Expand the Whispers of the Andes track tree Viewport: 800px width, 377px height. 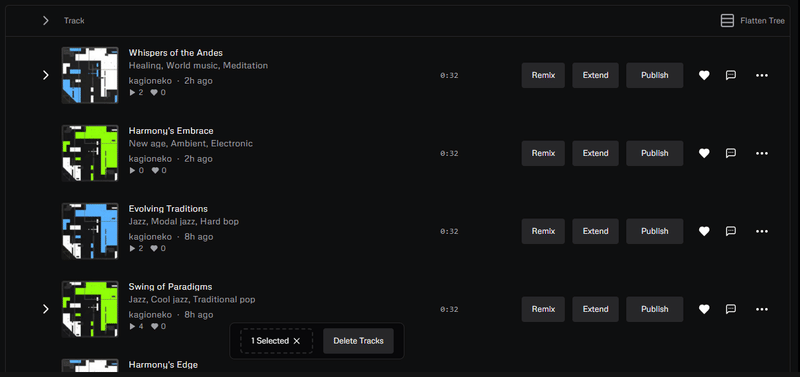(x=46, y=76)
